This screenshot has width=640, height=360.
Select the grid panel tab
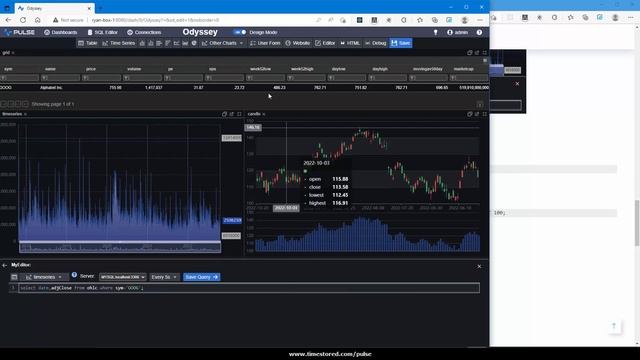[6, 53]
